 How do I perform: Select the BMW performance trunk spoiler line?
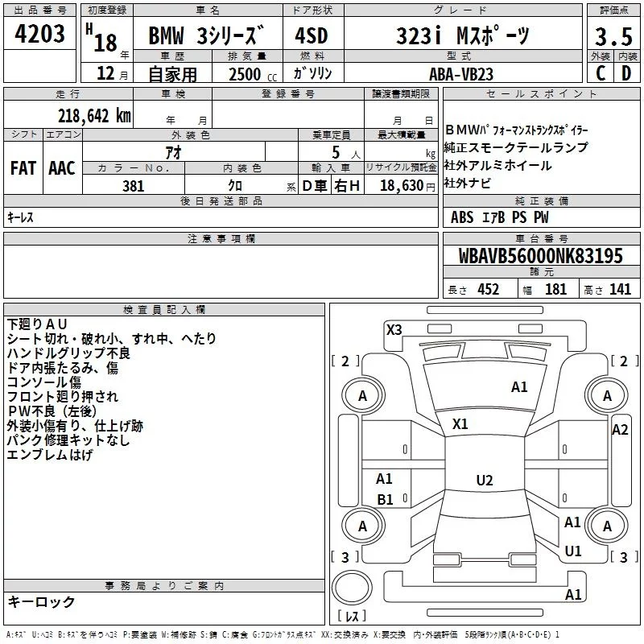(517, 130)
